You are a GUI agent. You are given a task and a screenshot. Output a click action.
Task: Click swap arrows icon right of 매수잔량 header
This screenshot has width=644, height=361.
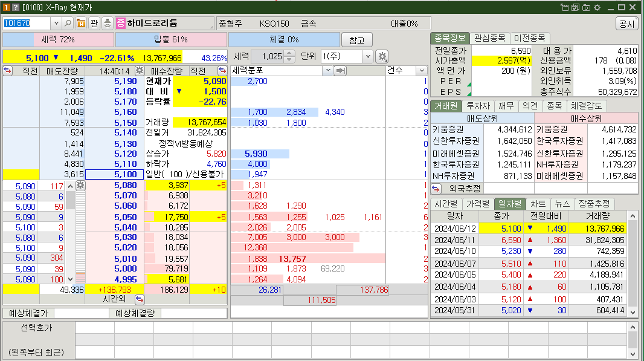222,70
